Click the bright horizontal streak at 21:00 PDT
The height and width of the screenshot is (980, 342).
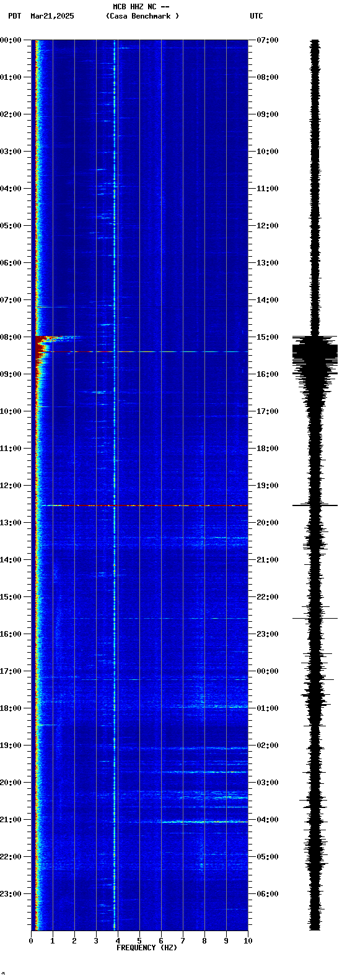[201, 822]
